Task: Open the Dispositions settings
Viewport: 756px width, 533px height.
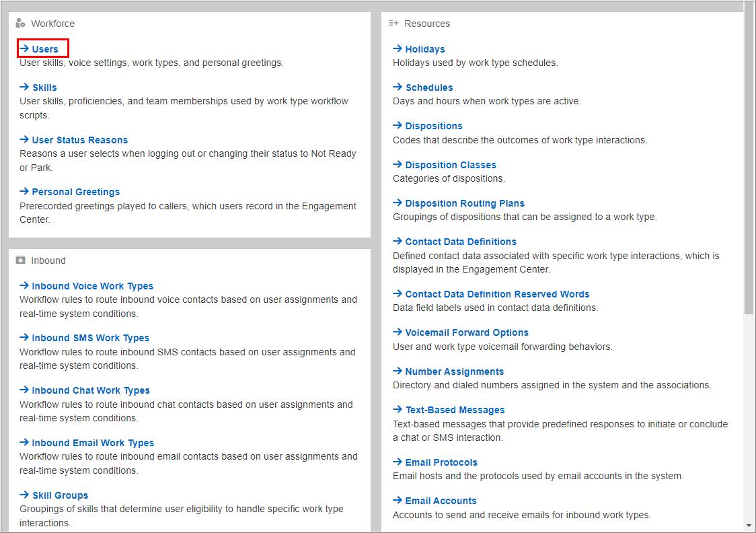Action: click(434, 126)
